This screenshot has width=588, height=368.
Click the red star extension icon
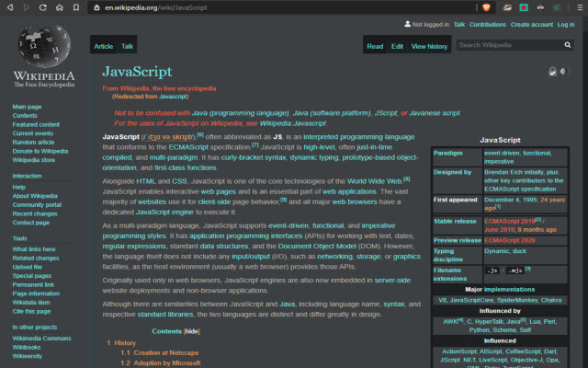coord(524,7)
